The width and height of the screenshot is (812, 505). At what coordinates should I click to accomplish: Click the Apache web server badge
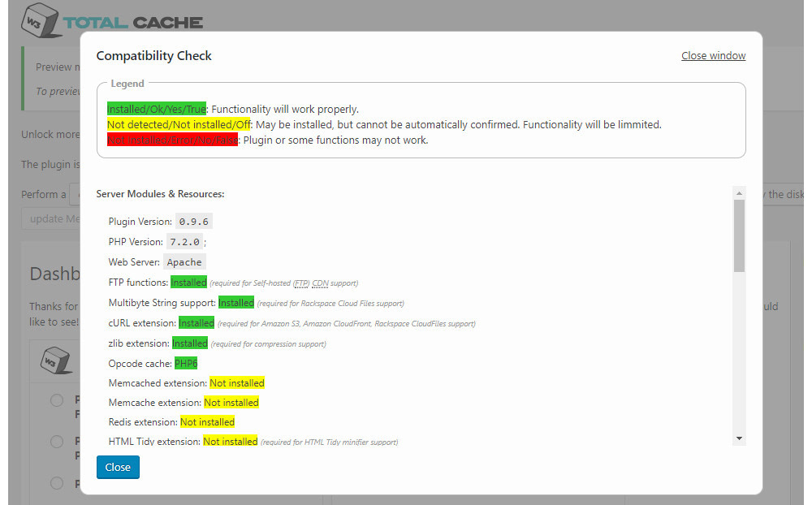tap(184, 261)
